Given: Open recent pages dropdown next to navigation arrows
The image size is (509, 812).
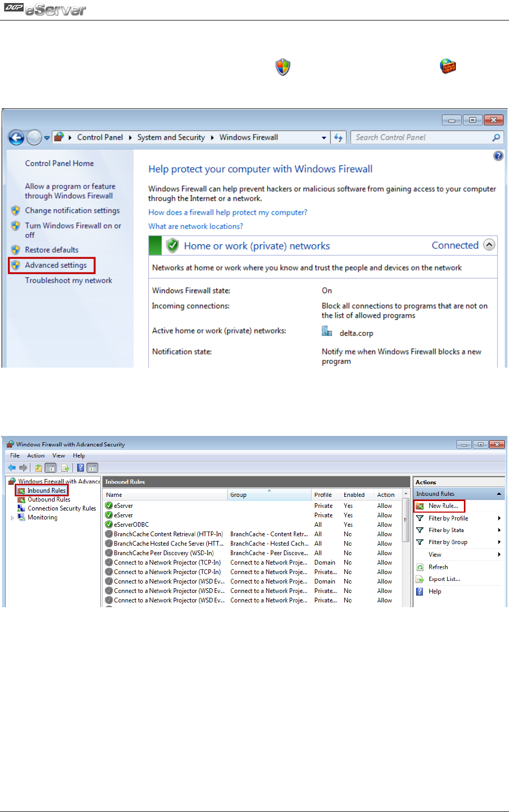Looking at the screenshot, I should (47, 138).
